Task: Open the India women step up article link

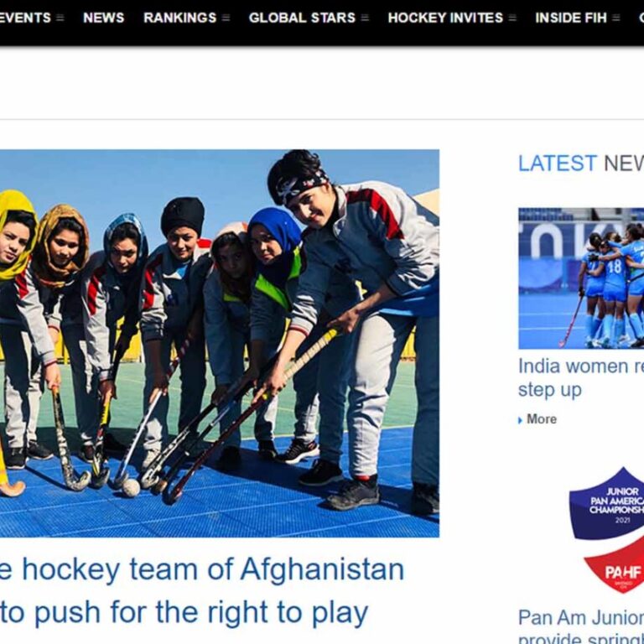Action: point(581,377)
